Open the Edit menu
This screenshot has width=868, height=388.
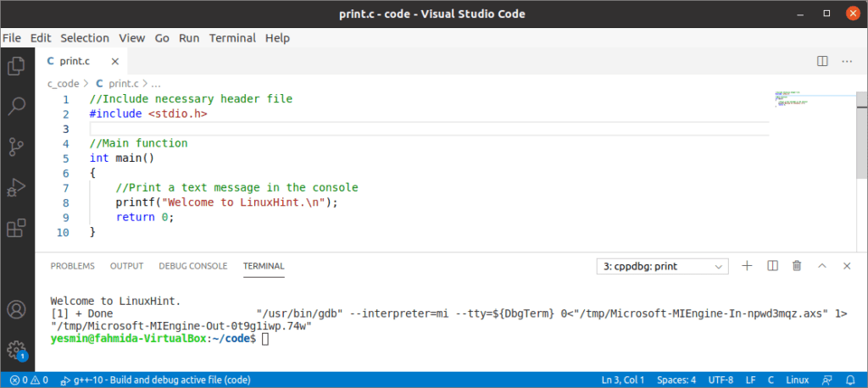(41, 38)
